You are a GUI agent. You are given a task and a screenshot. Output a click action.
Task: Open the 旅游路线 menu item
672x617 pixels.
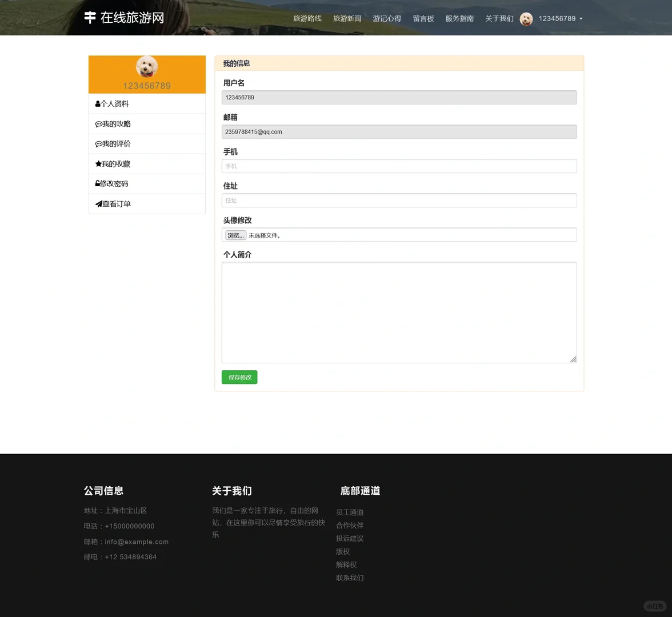click(x=307, y=18)
